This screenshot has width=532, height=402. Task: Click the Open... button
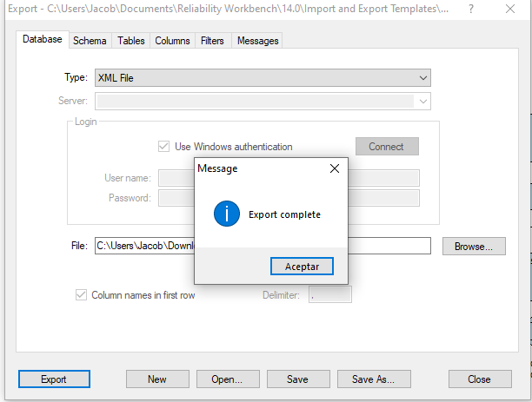pyautogui.click(x=226, y=379)
